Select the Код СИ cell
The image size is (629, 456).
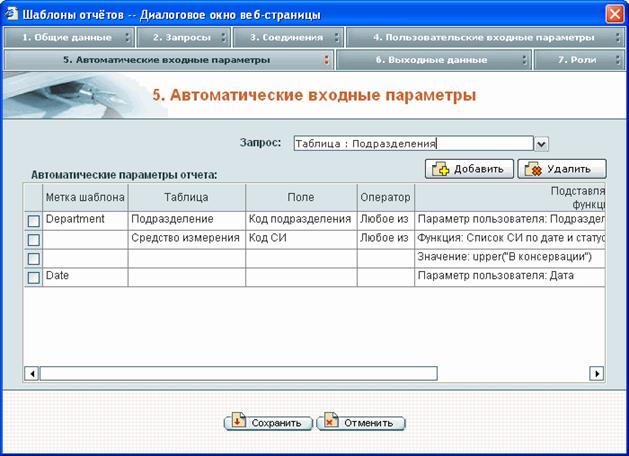pyautogui.click(x=301, y=239)
